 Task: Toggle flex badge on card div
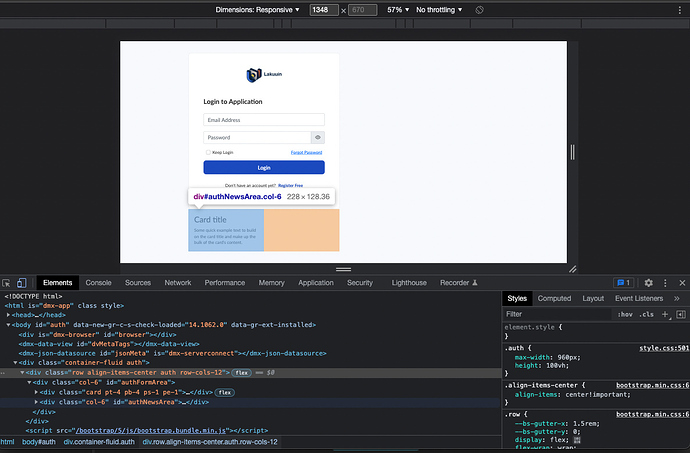225,392
